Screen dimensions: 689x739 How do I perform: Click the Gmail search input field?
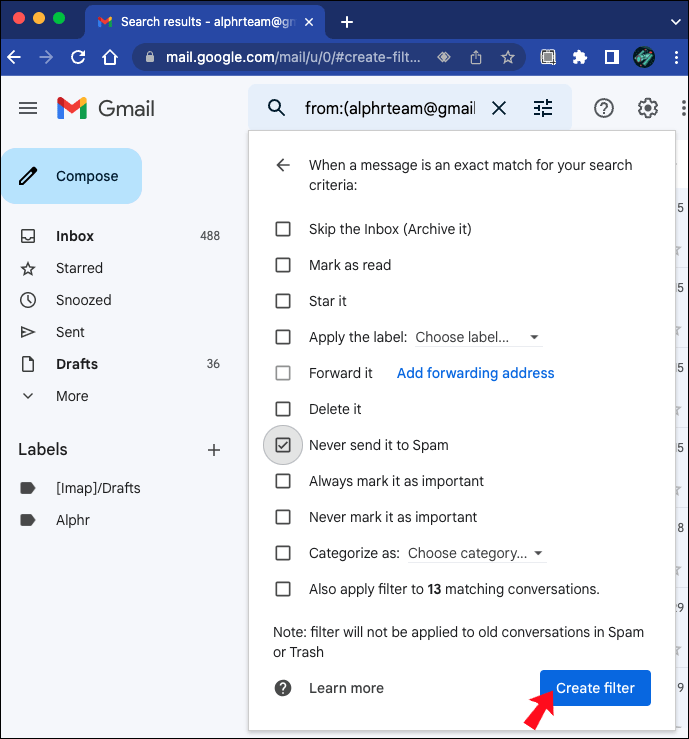click(390, 108)
